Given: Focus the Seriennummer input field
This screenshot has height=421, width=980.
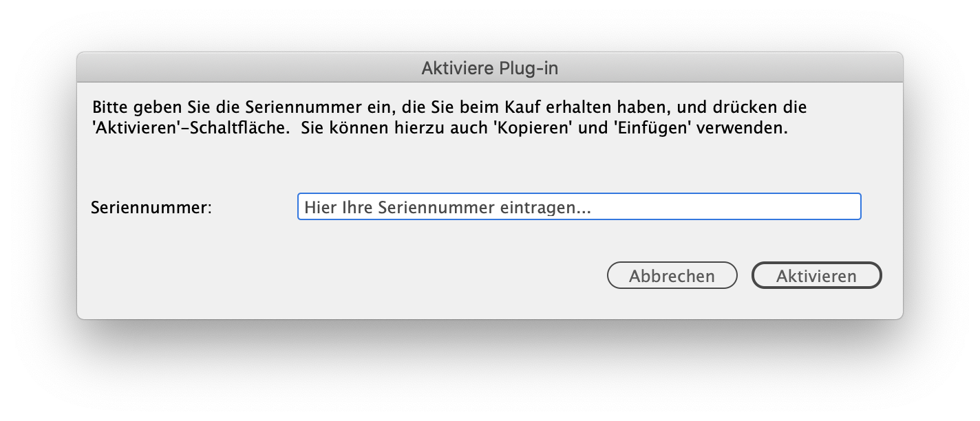Looking at the screenshot, I should 578,207.
